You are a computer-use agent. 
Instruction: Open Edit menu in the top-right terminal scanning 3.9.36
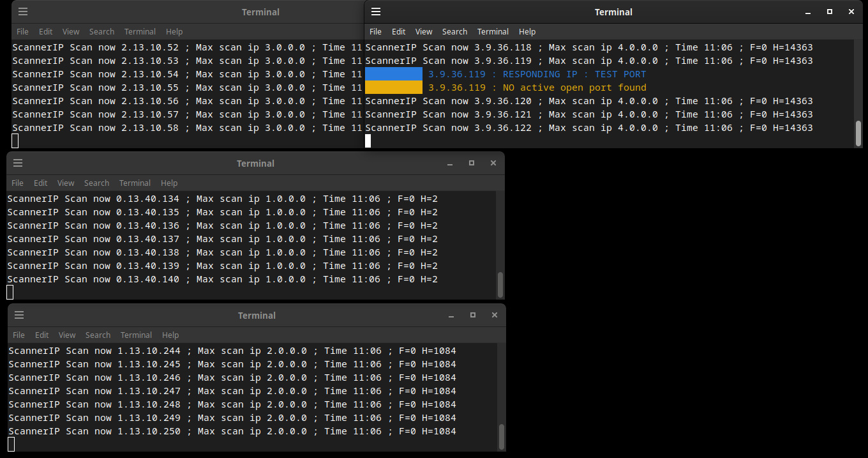tap(398, 31)
